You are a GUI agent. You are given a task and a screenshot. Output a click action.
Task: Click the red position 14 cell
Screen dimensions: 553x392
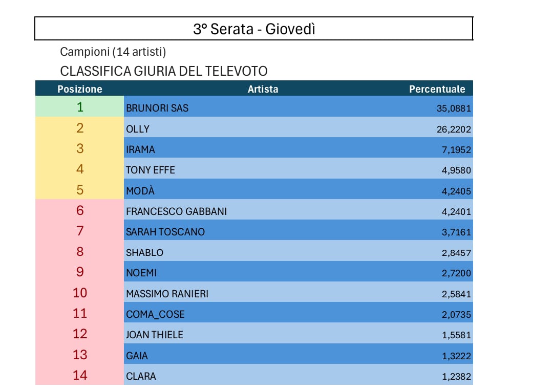[80, 375]
